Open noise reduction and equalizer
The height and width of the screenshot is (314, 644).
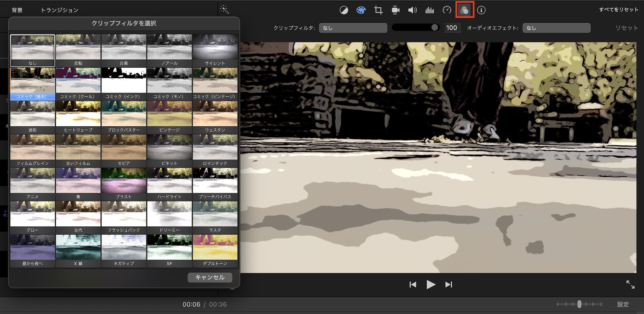pos(430,10)
